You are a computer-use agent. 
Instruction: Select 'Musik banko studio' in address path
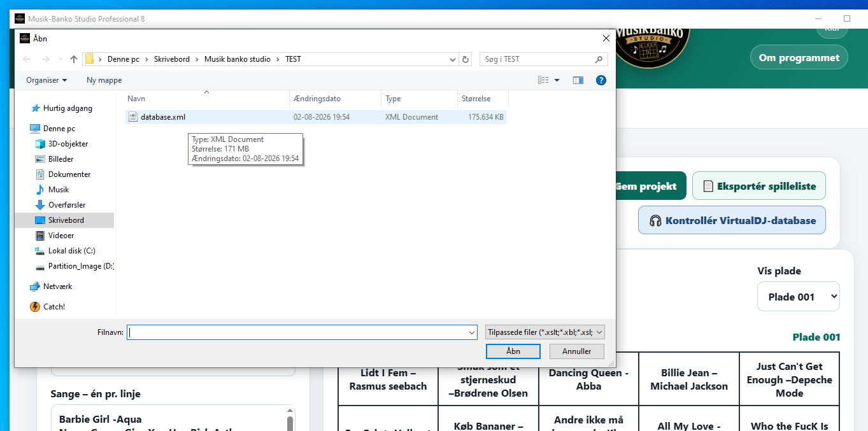pos(237,59)
